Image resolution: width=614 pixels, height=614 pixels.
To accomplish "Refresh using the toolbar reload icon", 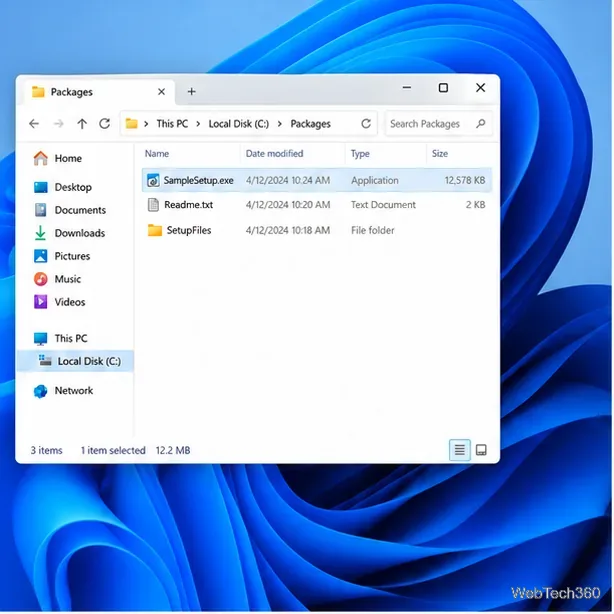I will [x=105, y=124].
